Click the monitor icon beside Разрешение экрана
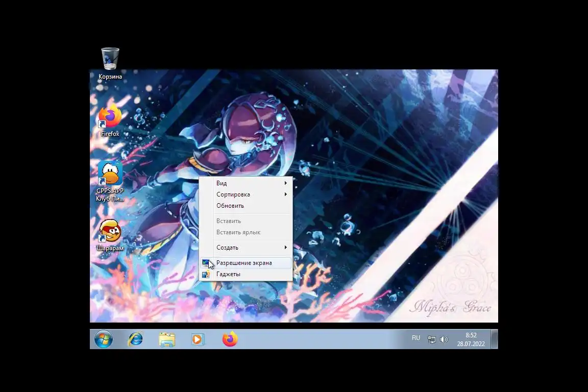588x392 pixels. [x=206, y=263]
